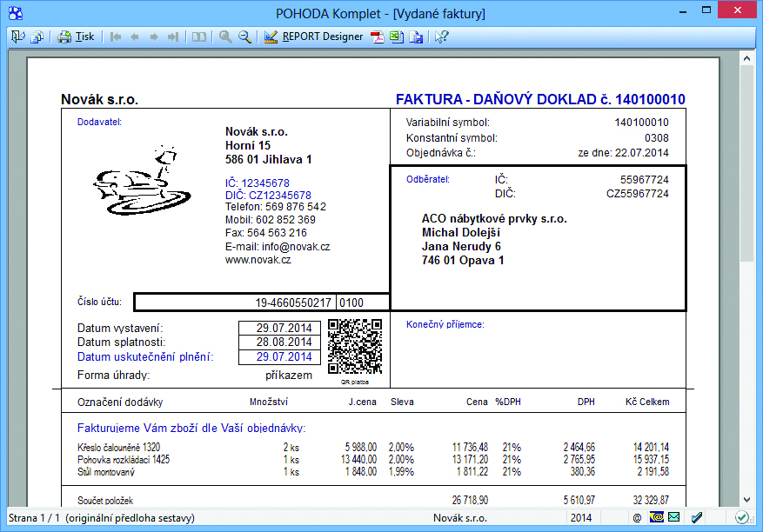
Task: Click the POHODA app icon in title bar
Action: coord(16,13)
